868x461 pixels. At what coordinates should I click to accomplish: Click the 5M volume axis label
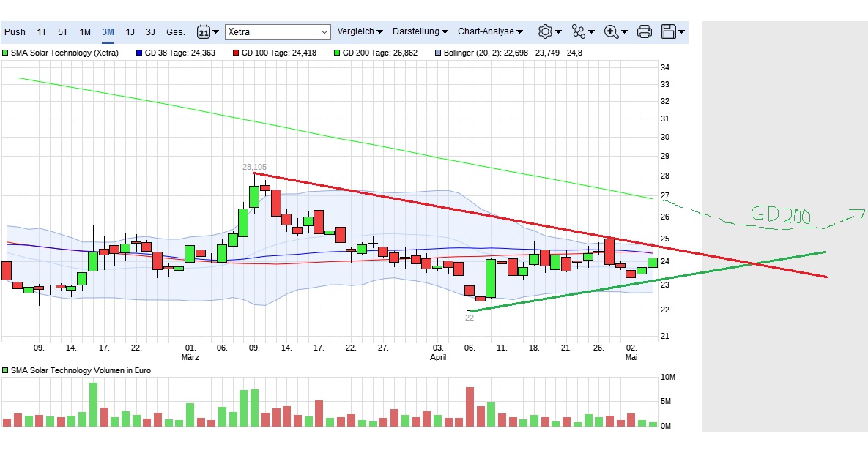[x=665, y=401]
